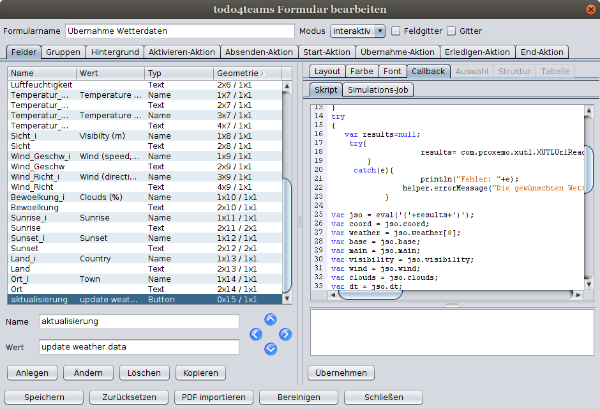Click script horizontal scroll-right arrow
This screenshot has height=409, width=600.
click(578, 295)
